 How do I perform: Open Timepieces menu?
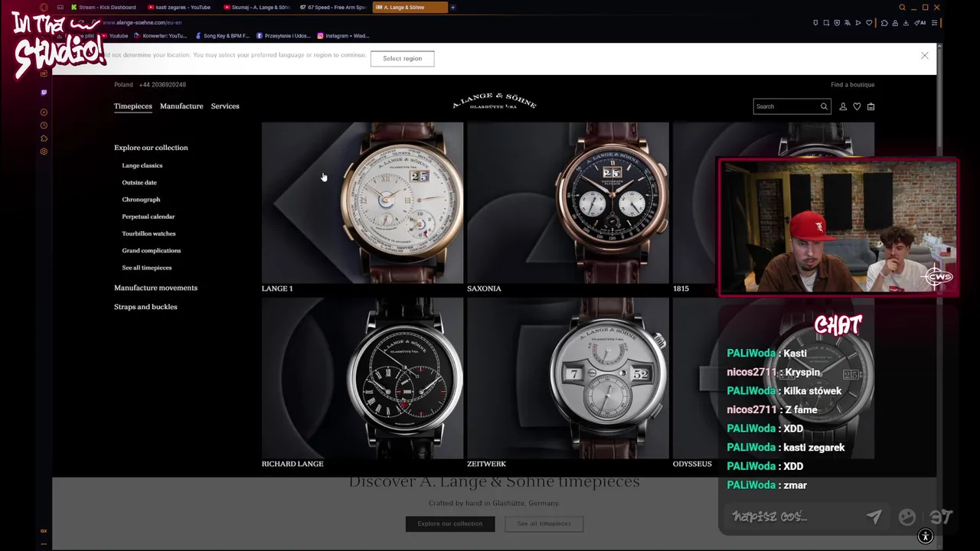click(x=133, y=106)
